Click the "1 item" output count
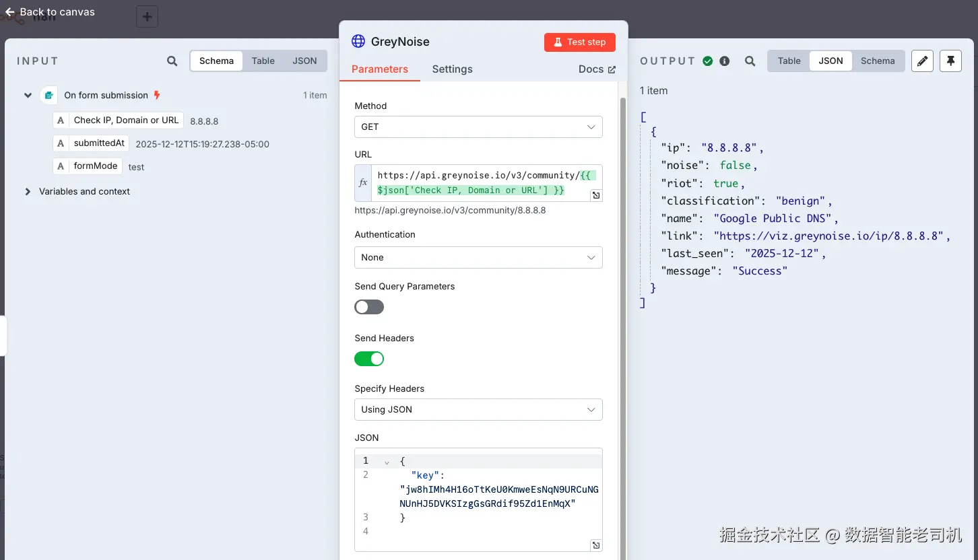978x560 pixels. (653, 91)
